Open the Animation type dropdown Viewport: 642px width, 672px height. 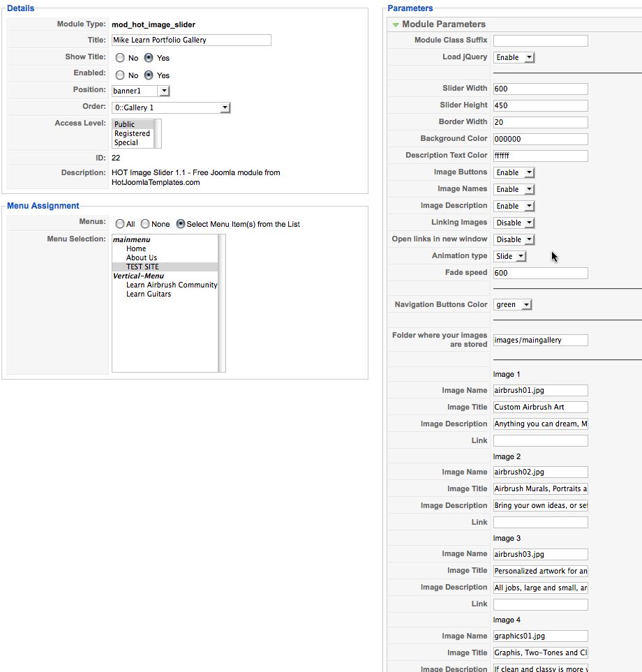509,256
